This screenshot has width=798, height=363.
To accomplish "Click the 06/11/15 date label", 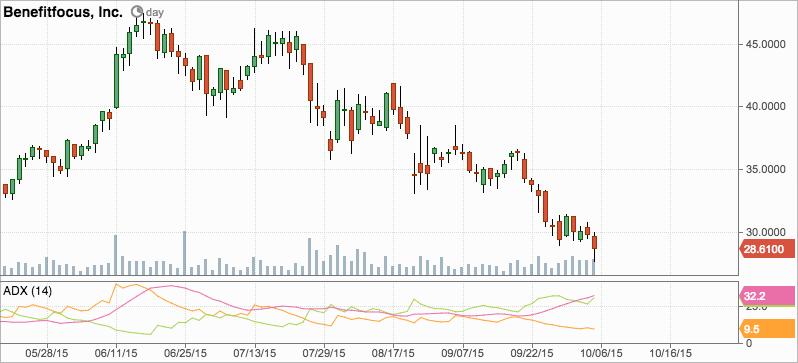I will pyautogui.click(x=116, y=353).
